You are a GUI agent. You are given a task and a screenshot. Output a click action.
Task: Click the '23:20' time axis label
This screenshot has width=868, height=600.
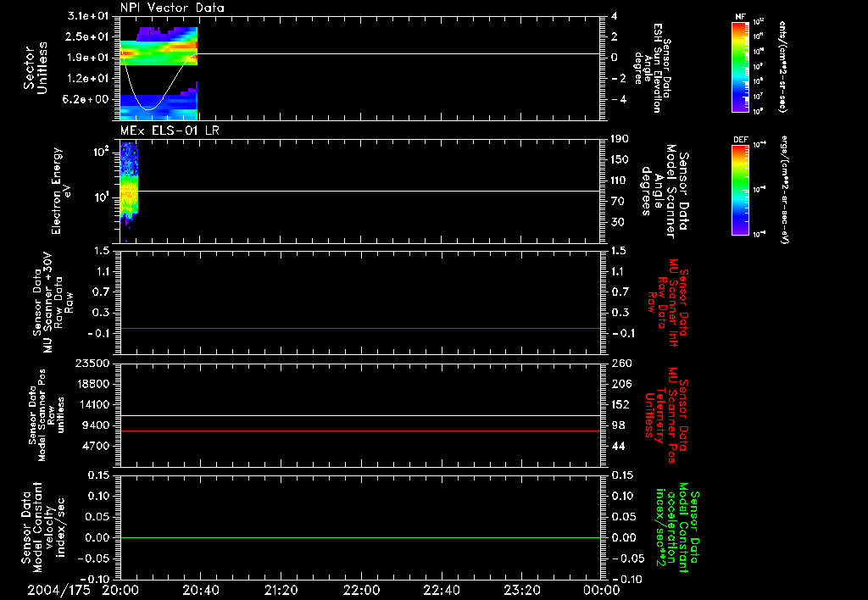[521, 590]
